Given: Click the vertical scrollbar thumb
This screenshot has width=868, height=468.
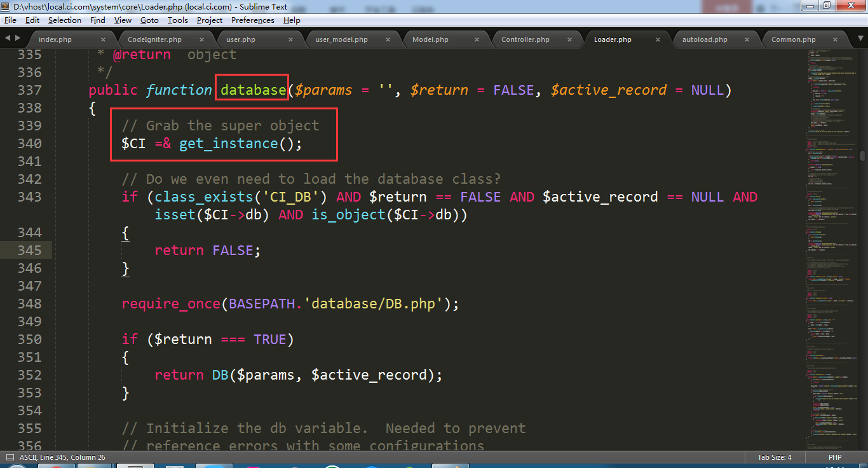Looking at the screenshot, I should coord(862,156).
